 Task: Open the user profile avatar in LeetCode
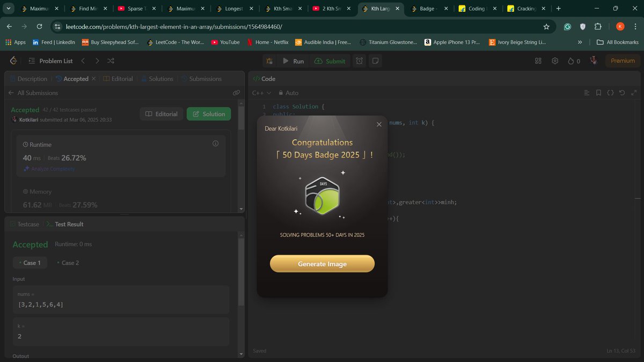(594, 61)
